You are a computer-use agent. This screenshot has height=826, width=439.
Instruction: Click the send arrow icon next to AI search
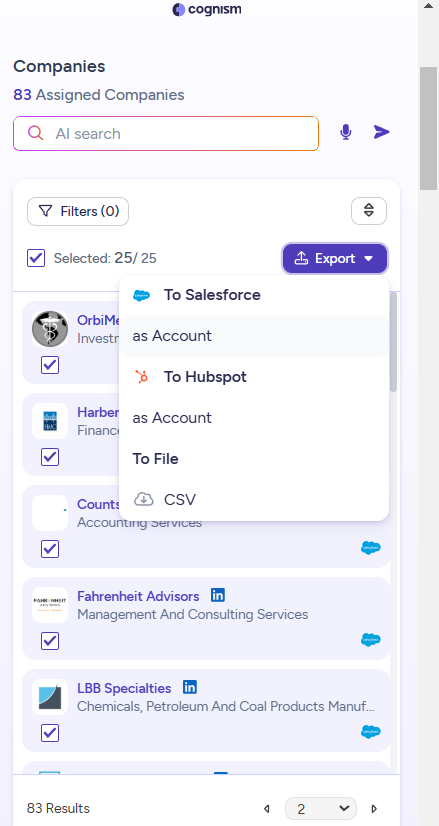[x=382, y=132]
